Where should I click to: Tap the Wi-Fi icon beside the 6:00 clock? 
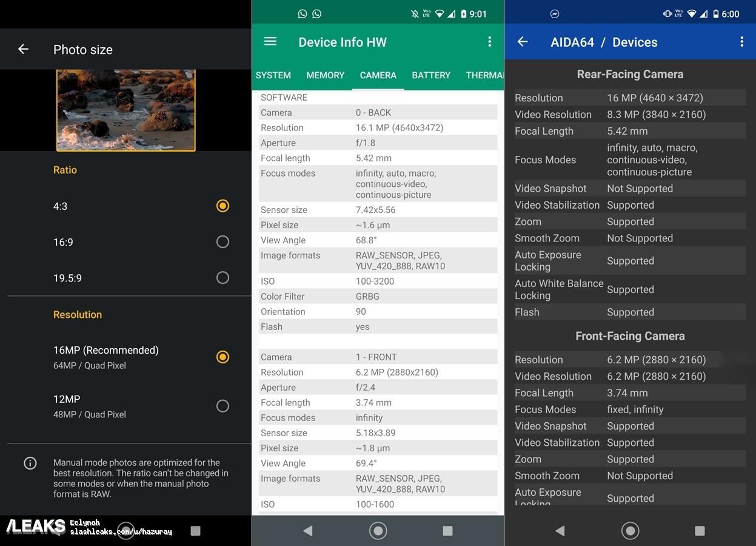click(x=692, y=14)
